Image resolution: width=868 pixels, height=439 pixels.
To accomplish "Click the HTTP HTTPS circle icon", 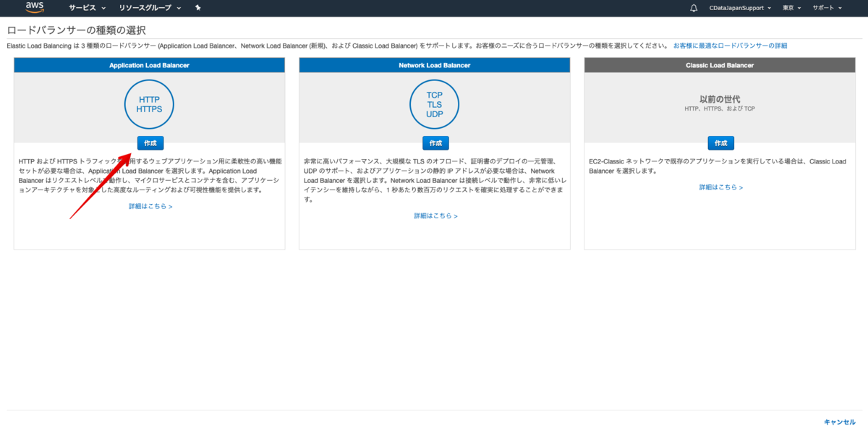I will pyautogui.click(x=149, y=104).
